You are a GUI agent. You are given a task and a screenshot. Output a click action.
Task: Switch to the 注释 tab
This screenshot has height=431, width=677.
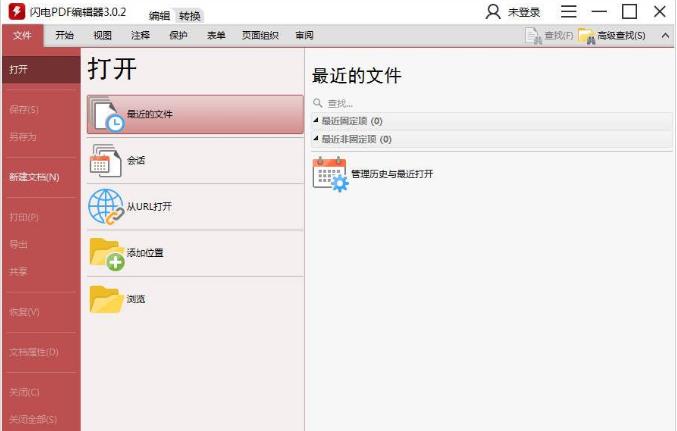pos(140,35)
